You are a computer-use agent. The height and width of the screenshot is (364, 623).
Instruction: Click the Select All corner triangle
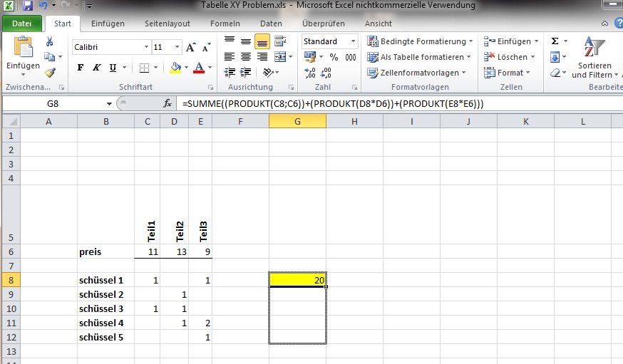[x=11, y=122]
